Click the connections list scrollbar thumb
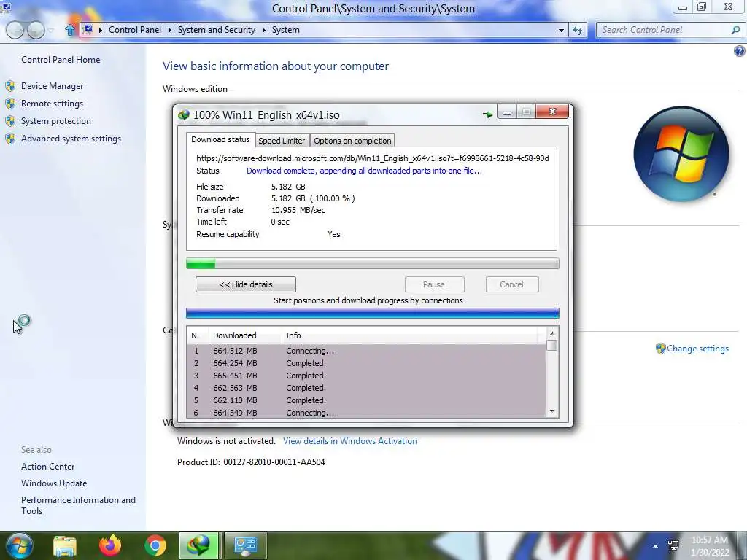This screenshot has height=560, width=747. coord(552,346)
